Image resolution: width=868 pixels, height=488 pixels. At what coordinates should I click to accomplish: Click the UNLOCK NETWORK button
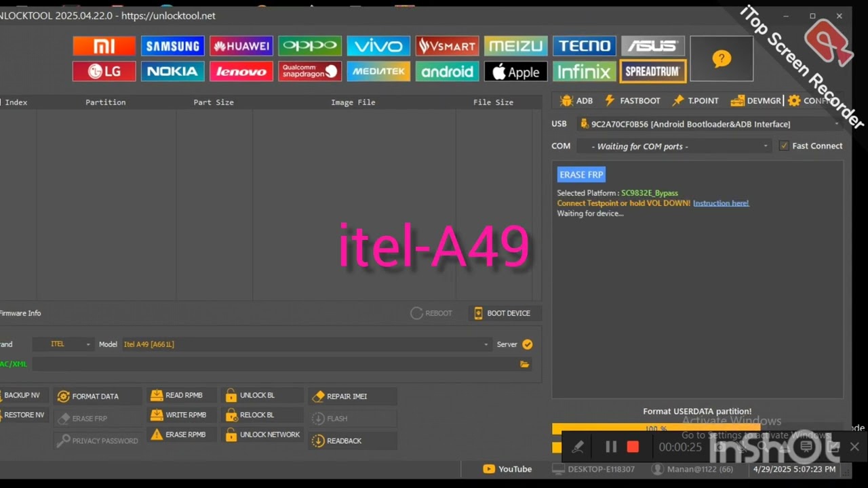262,434
